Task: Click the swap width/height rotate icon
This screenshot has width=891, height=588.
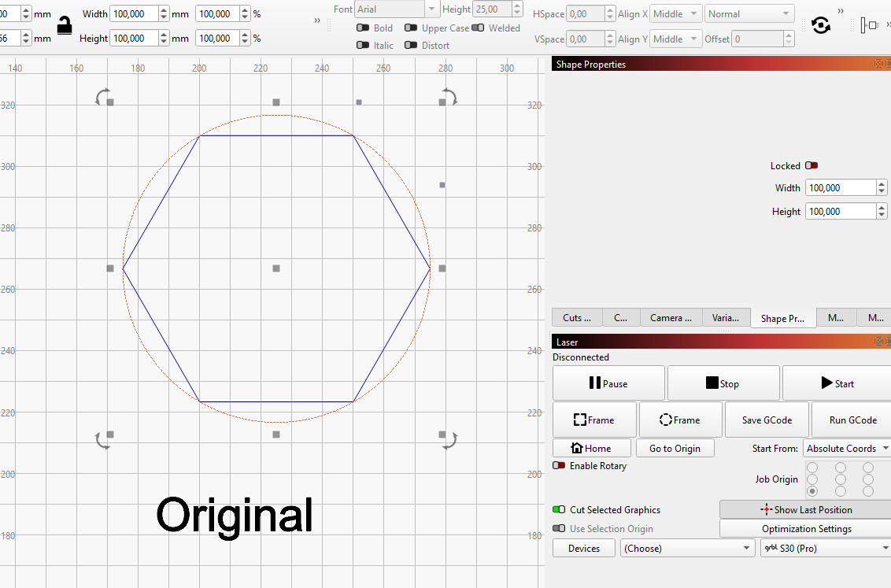Action: pos(821,24)
